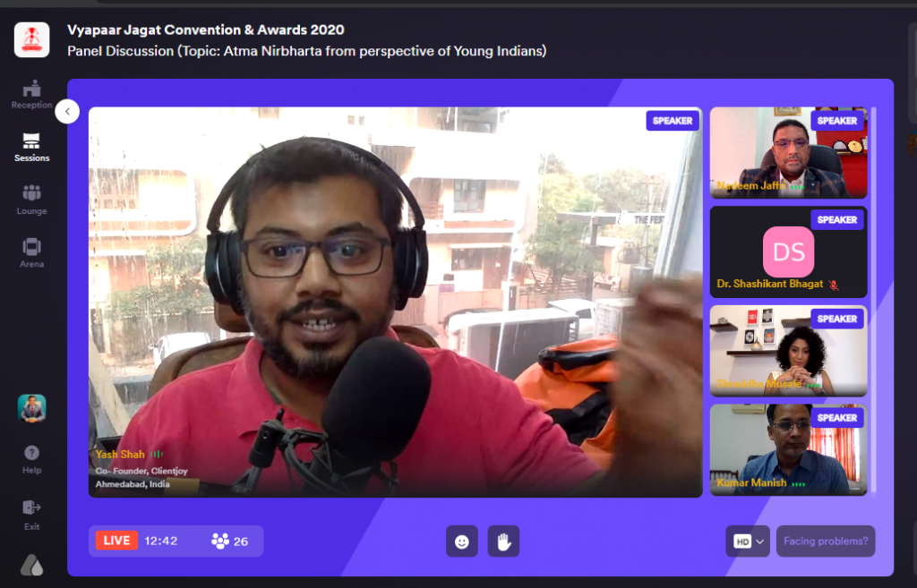Viewport: 917px width, 588px height.
Task: Click the event logo at top left
Action: (31, 39)
